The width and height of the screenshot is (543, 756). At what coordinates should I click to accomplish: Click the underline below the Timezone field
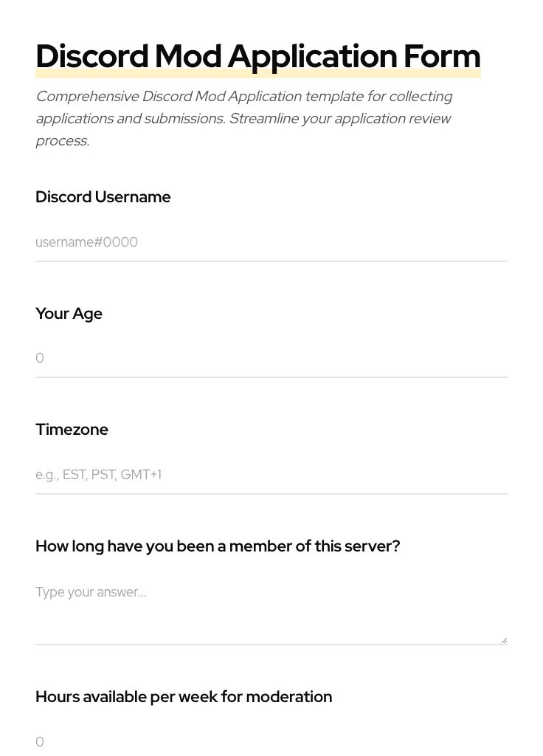tap(271, 493)
